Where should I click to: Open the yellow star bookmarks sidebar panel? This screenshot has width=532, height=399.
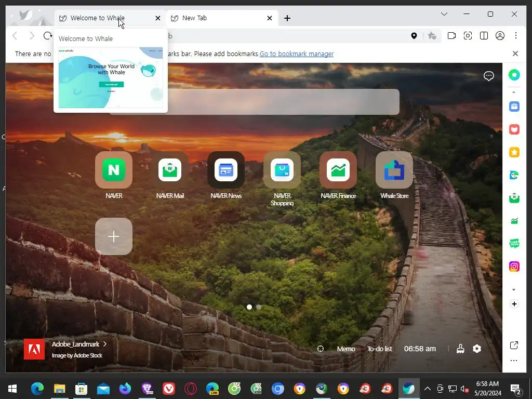point(514,152)
